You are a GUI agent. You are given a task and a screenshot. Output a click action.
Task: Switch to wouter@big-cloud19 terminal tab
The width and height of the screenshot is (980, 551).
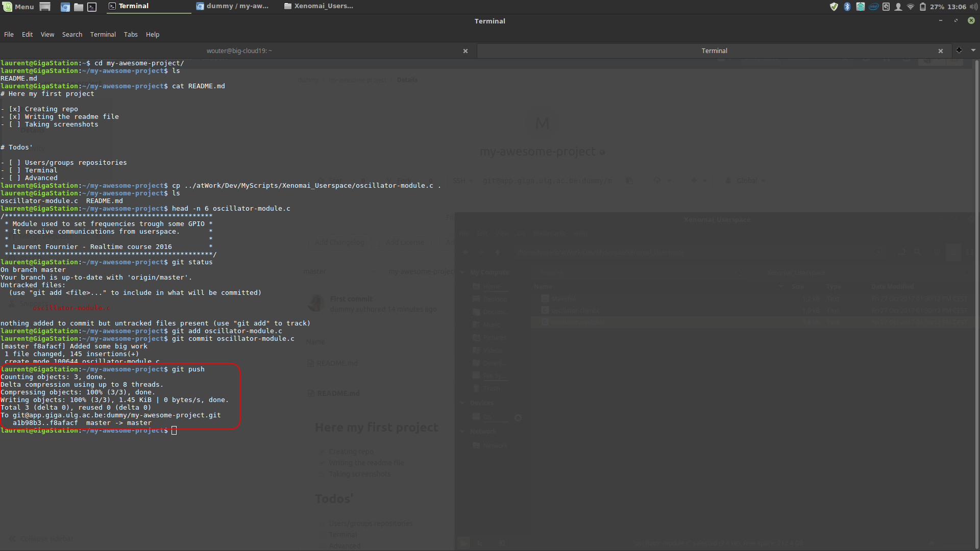click(239, 51)
